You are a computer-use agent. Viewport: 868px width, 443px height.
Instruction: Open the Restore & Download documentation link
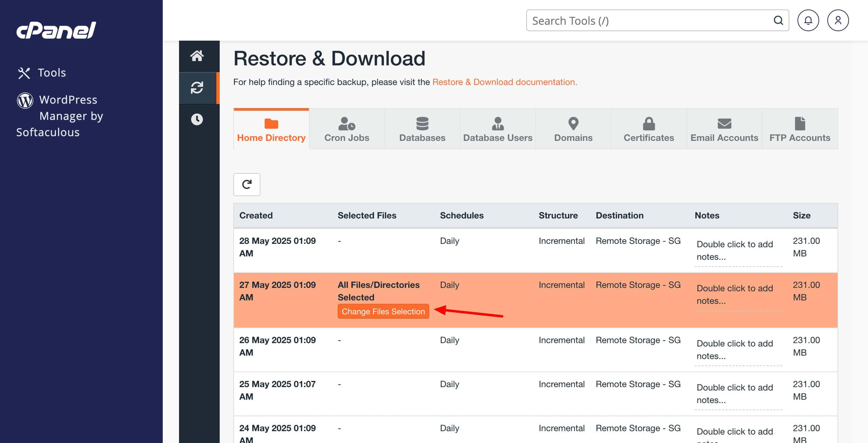point(505,82)
